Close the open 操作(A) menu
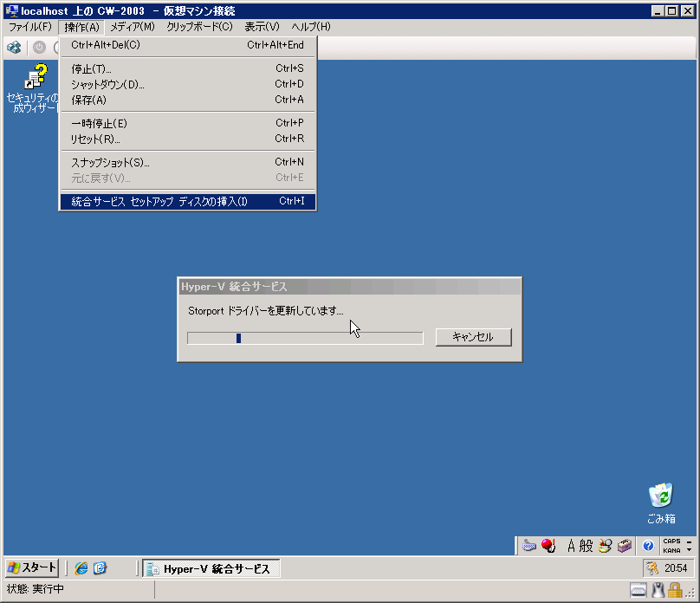The height and width of the screenshot is (603, 700). coord(81,27)
